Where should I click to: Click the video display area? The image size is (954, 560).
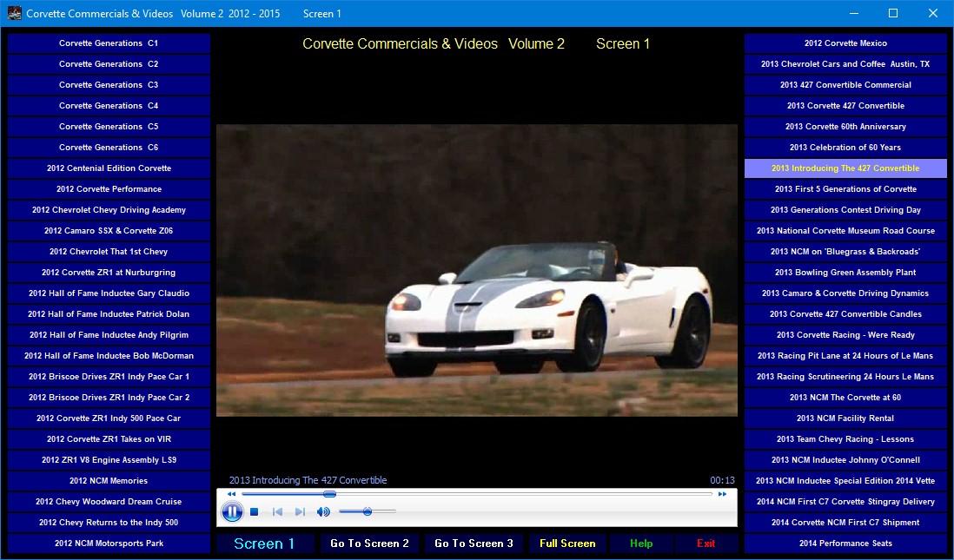(477, 271)
